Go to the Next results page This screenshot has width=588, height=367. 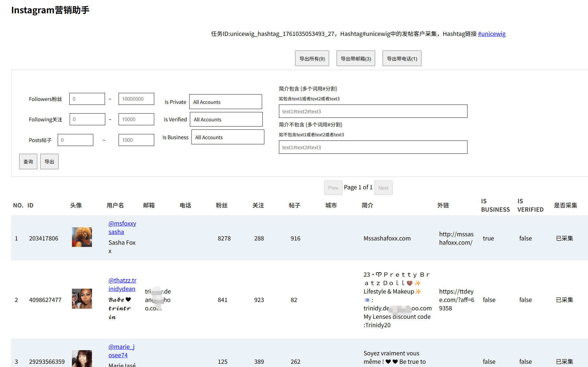pyautogui.click(x=383, y=188)
